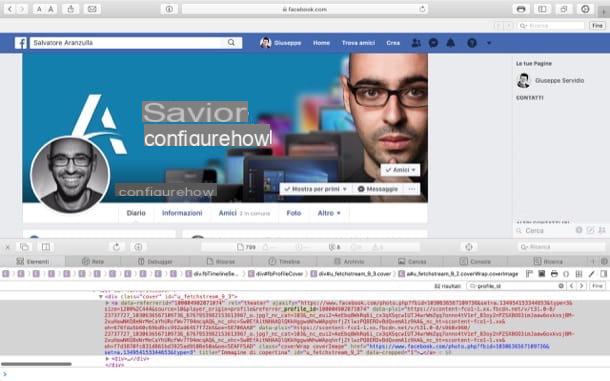Click the Facebook logo icon
Viewport: 610px width, 381px height.
click(x=21, y=43)
